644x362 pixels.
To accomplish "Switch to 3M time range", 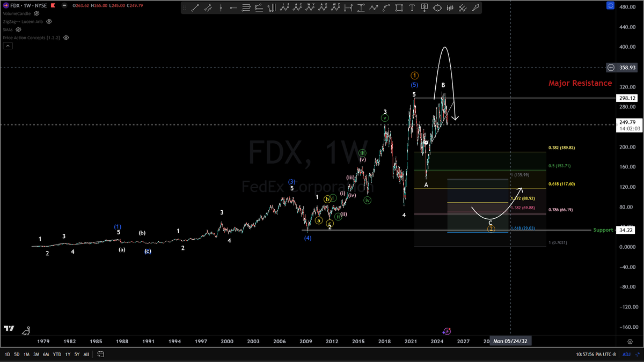I will click(35, 354).
